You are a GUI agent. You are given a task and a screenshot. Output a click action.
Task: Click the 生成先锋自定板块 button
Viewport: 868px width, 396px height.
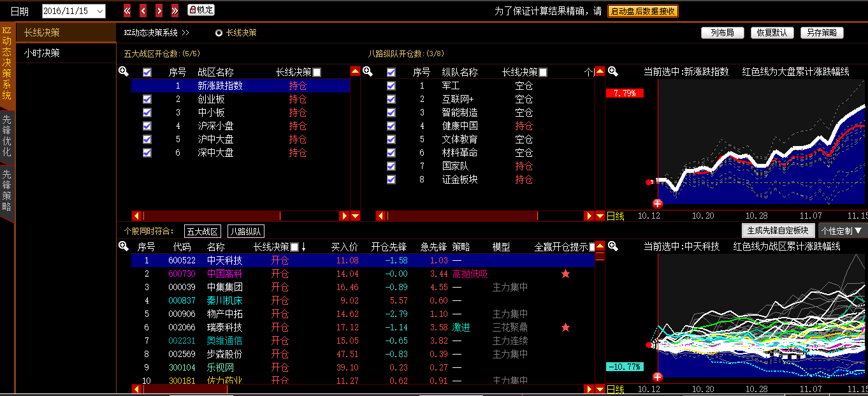tap(779, 230)
